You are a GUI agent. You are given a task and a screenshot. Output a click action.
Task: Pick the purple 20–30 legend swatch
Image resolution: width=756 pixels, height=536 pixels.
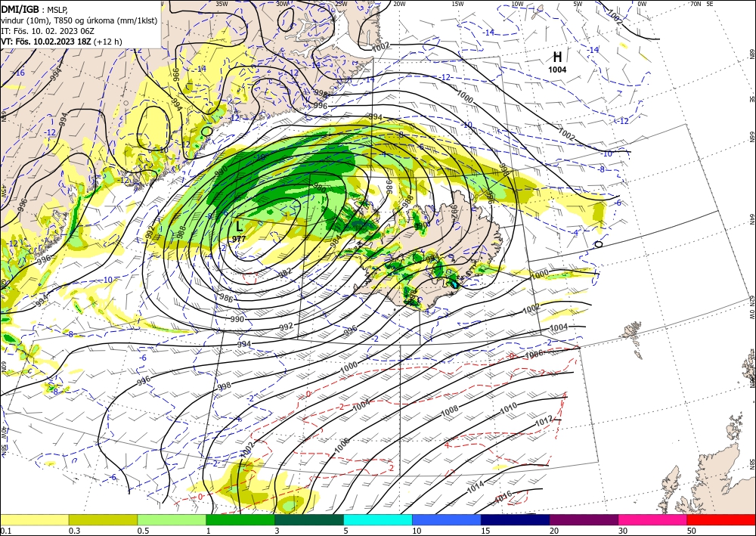coord(584,520)
